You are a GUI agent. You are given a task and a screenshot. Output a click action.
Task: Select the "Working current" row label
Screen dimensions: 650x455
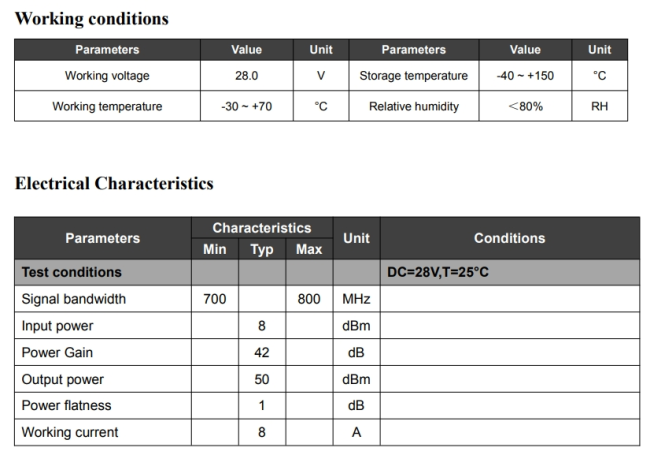70,432
